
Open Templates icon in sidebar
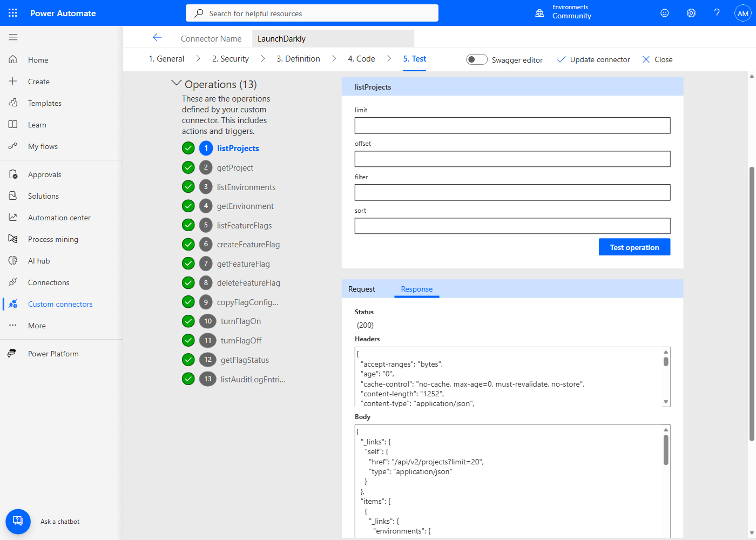pos(13,103)
